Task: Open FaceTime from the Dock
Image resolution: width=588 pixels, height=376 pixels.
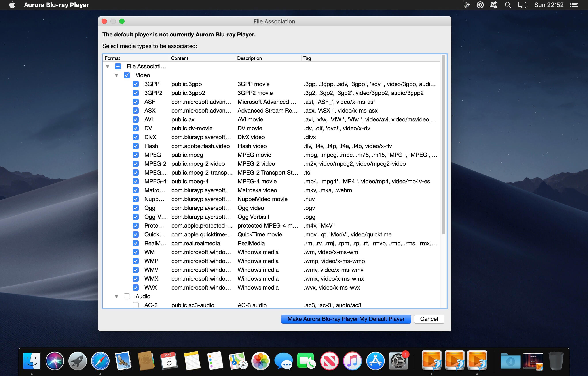Action: (306, 361)
